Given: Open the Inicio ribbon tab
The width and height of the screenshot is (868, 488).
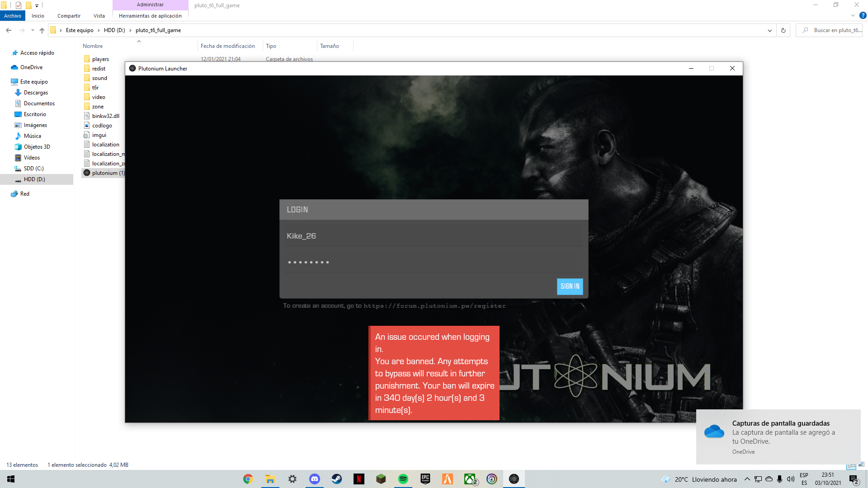Looking at the screenshot, I should [x=38, y=16].
